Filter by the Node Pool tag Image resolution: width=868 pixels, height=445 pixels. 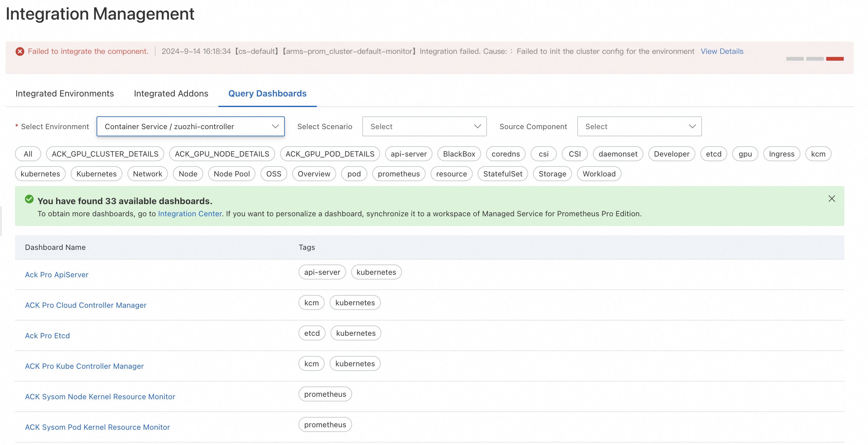pos(231,174)
